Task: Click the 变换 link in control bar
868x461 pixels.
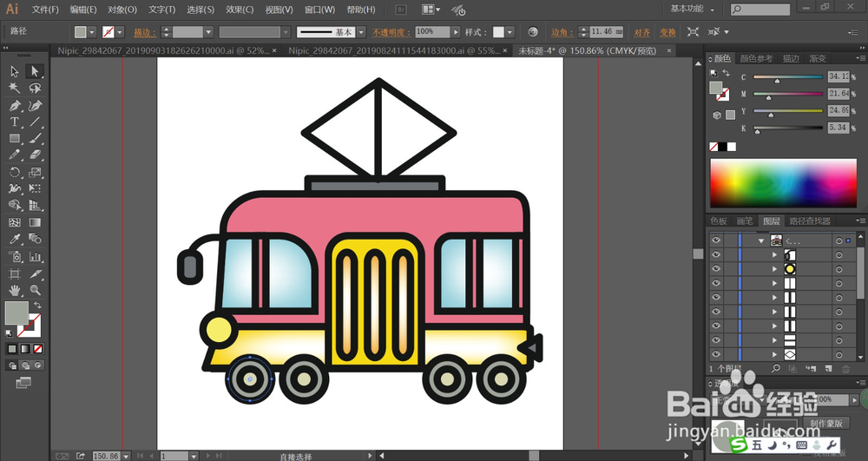Action: [x=667, y=33]
